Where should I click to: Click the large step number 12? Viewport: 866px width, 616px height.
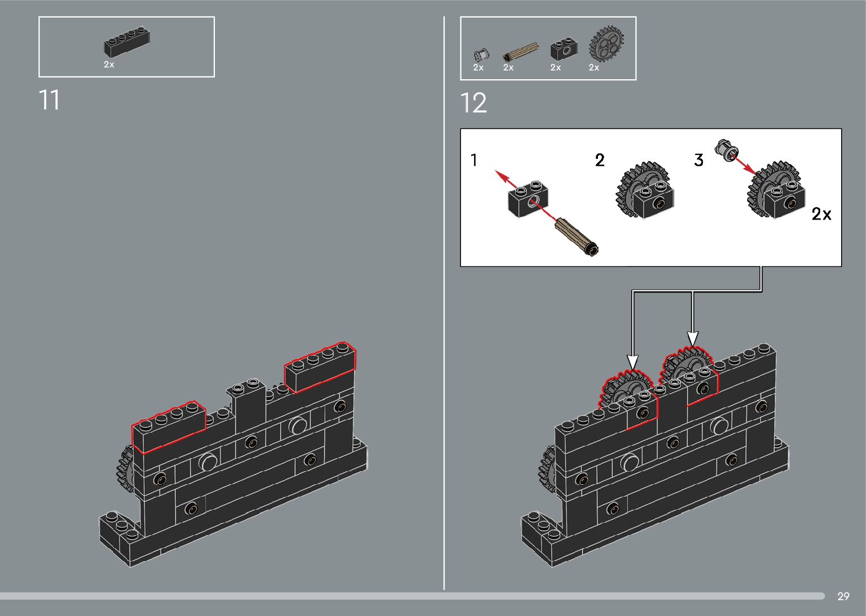point(473,104)
